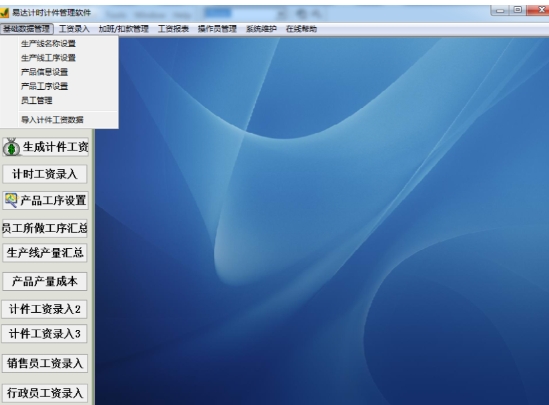This screenshot has height=405, width=549.
Task: Open the 在线帮助 menu
Action: (301, 29)
